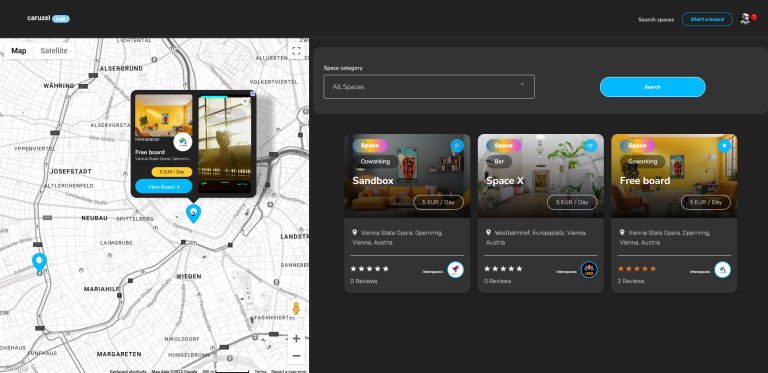The height and width of the screenshot is (373, 768).
Task: Click the blue Search button
Action: point(652,87)
